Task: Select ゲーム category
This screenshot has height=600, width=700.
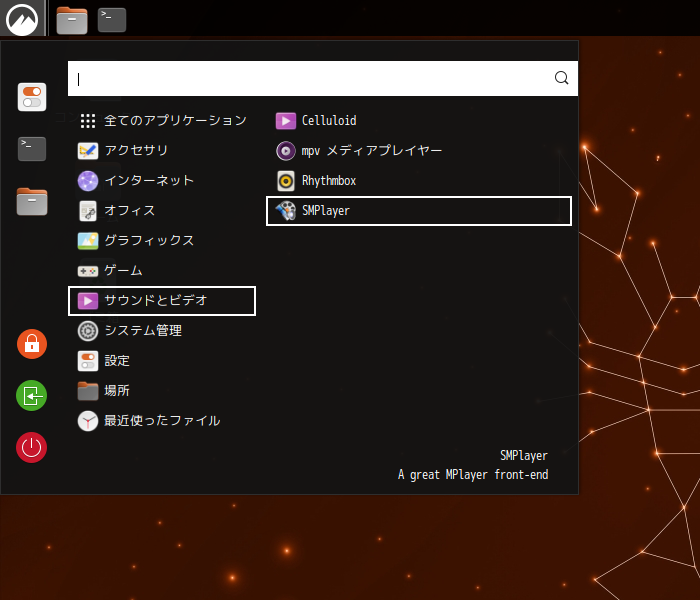Action: 162,271
